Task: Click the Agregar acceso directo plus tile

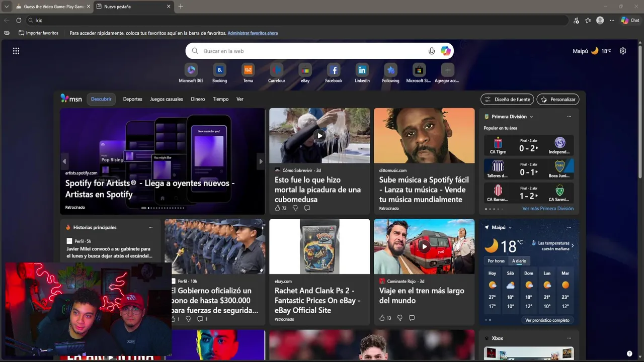Action: (447, 73)
